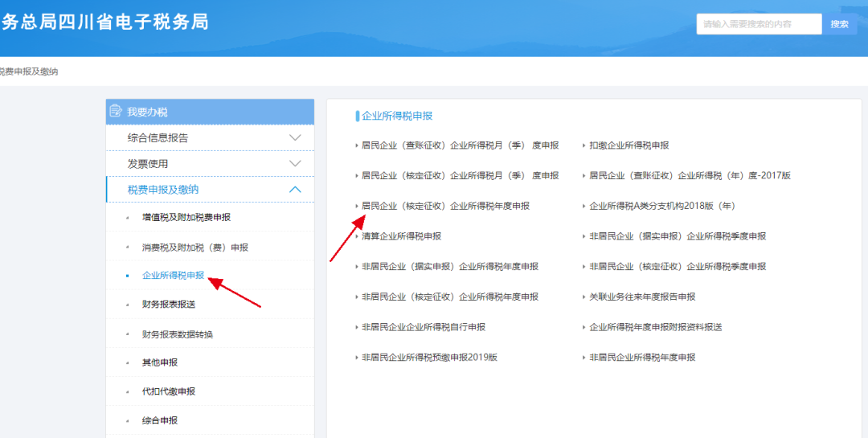Open 居民企业（核定征收）企业所得税年度申报
The height and width of the screenshot is (438, 868).
coord(445,206)
